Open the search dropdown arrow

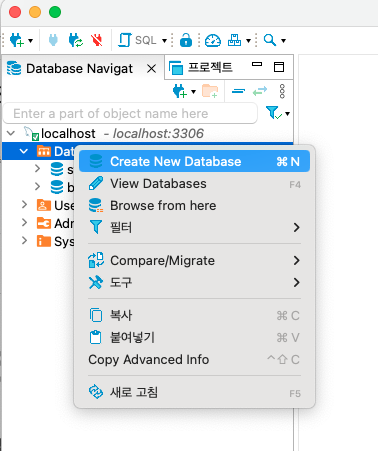click(x=284, y=41)
